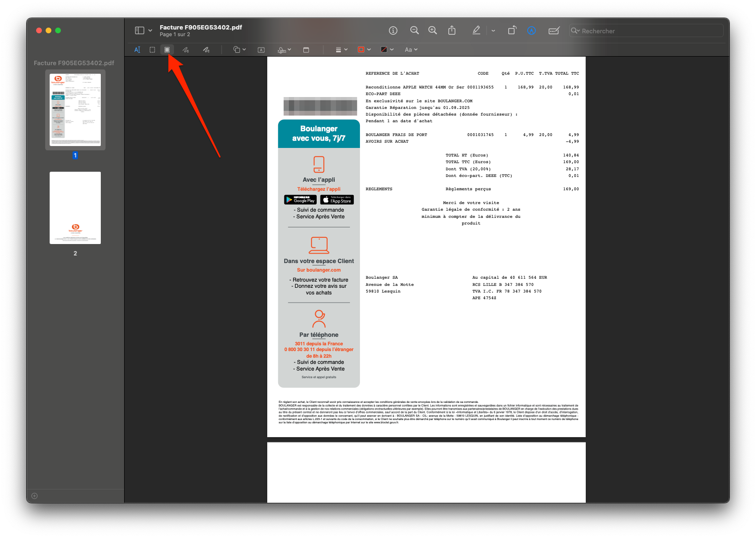Click the document title Facture F905EG53402.pdf
Image resolution: width=756 pixels, height=538 pixels.
tap(201, 27)
